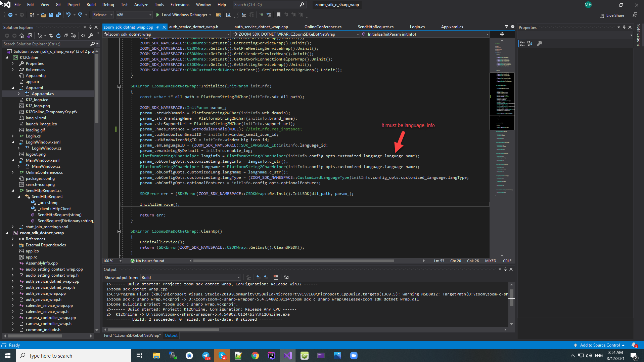Screen dimensions: 644x362
Task: Open the 'Show output from' Build dropdown
Action: click(190, 278)
